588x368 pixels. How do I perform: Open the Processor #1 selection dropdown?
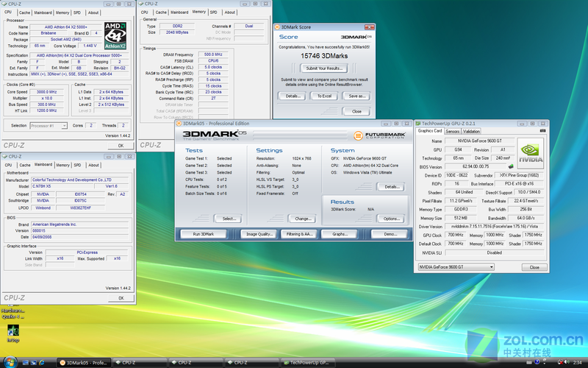49,126
